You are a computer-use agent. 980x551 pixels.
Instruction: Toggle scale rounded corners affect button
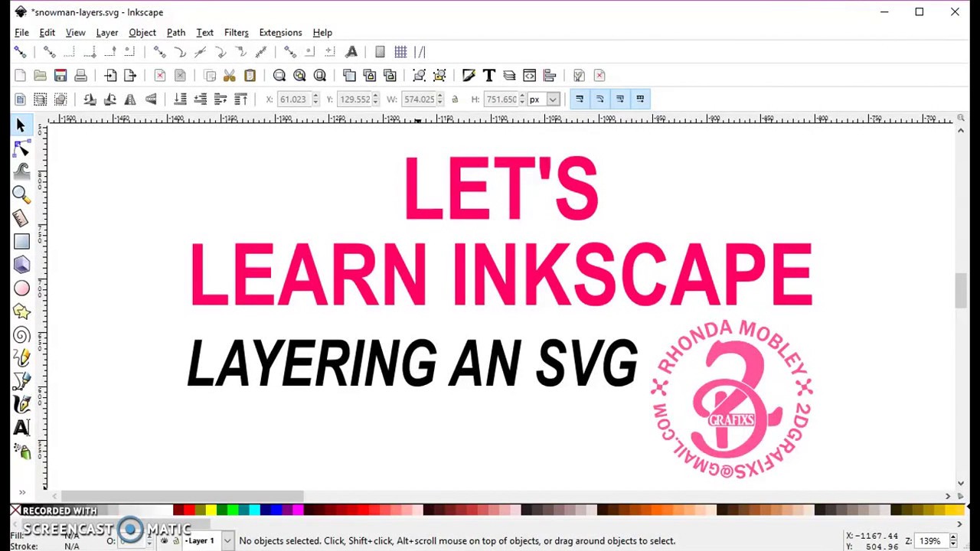tap(599, 99)
